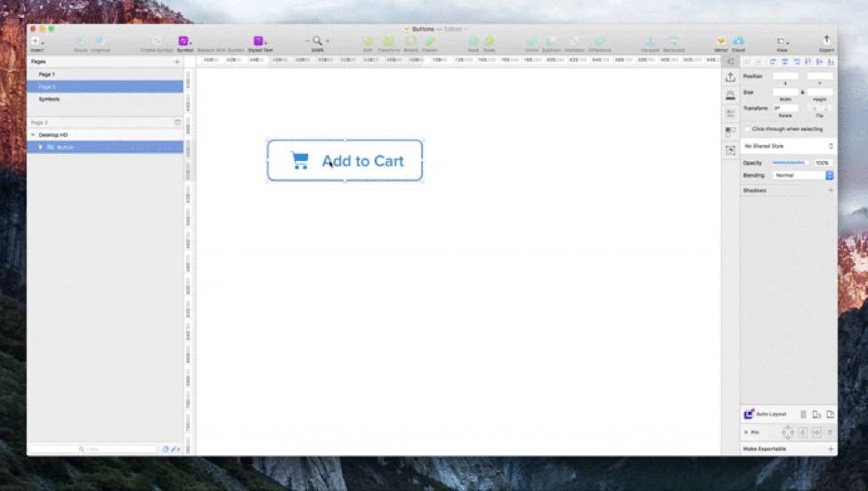Click the Auto-Layout plugin icon
This screenshot has height=491, width=868.
(749, 415)
